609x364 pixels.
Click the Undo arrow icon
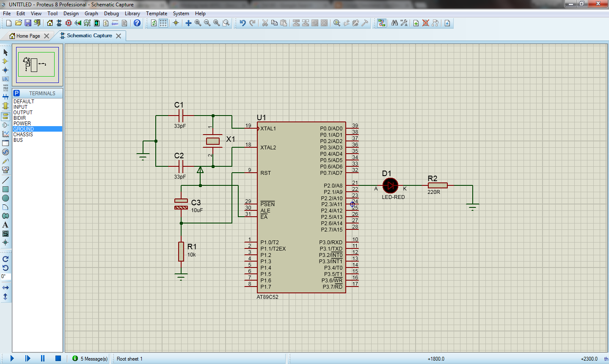click(x=242, y=23)
